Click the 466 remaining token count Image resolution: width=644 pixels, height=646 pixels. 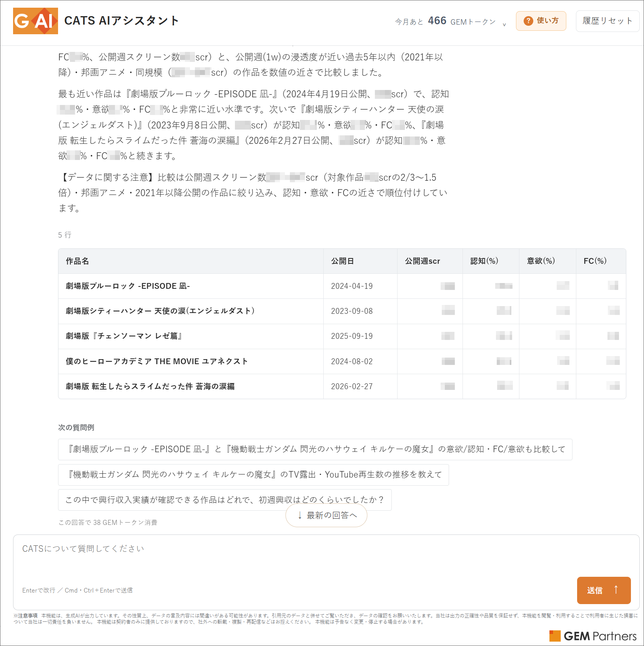[437, 21]
